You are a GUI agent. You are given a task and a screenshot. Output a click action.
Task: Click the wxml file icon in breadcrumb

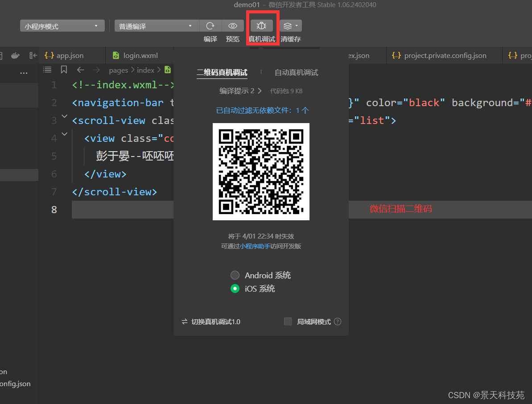[x=168, y=70]
